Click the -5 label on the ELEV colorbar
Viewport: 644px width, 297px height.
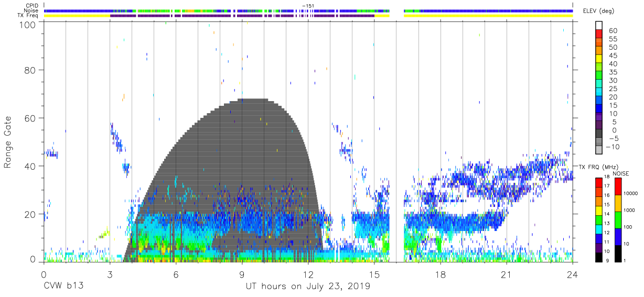(613, 138)
